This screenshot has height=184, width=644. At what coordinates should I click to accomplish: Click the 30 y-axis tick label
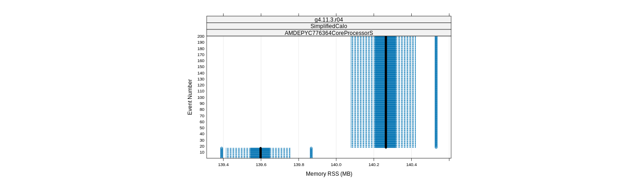[202, 140]
